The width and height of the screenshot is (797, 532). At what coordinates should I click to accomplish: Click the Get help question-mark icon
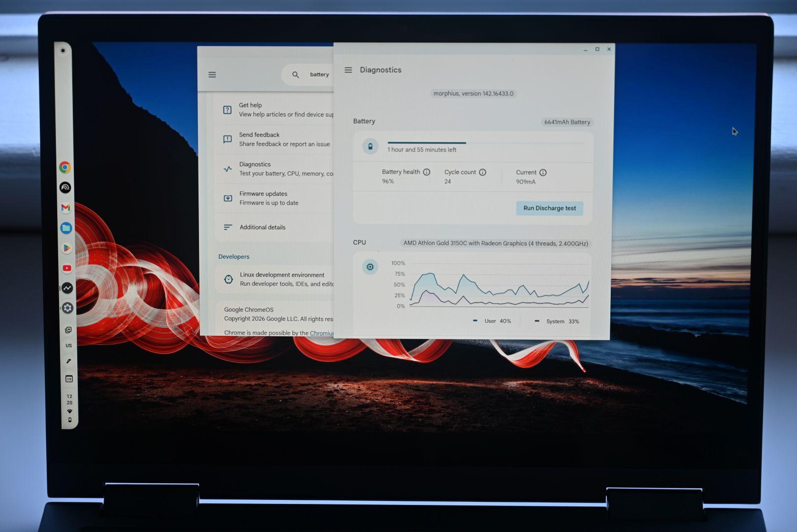227,110
